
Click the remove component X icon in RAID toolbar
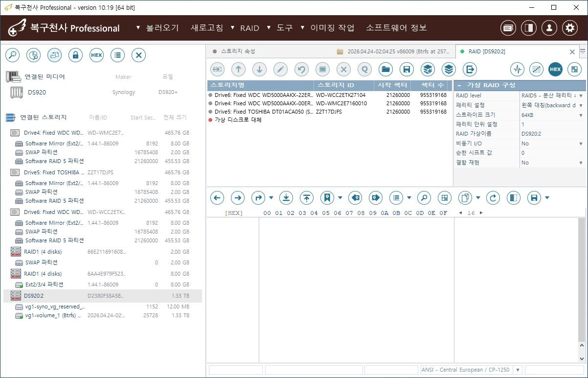point(343,70)
